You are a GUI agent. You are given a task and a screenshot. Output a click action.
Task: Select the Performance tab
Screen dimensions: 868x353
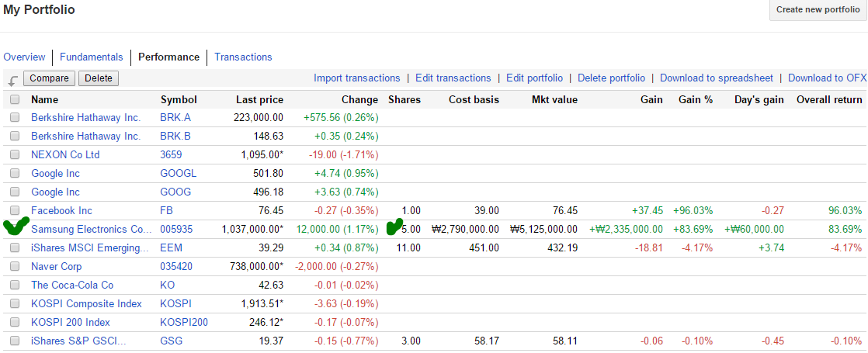coord(168,57)
